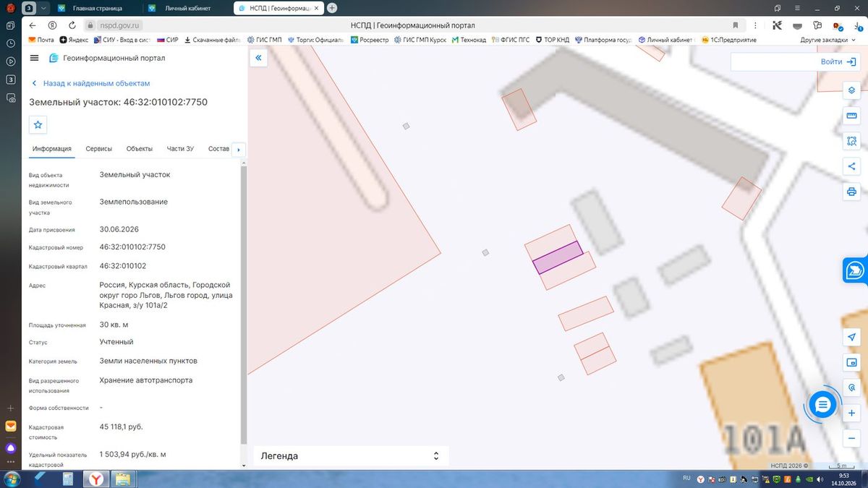Open the Состав tab
This screenshot has height=488, width=868.
click(x=218, y=149)
